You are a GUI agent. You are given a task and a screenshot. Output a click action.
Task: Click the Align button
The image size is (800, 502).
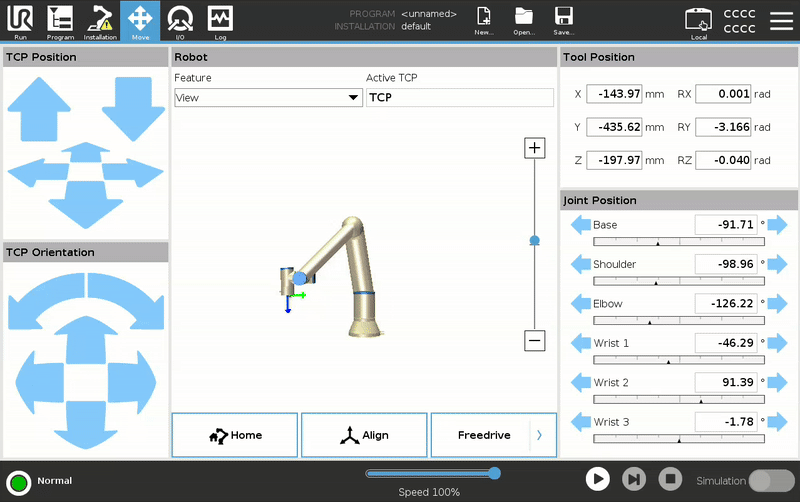(x=364, y=435)
